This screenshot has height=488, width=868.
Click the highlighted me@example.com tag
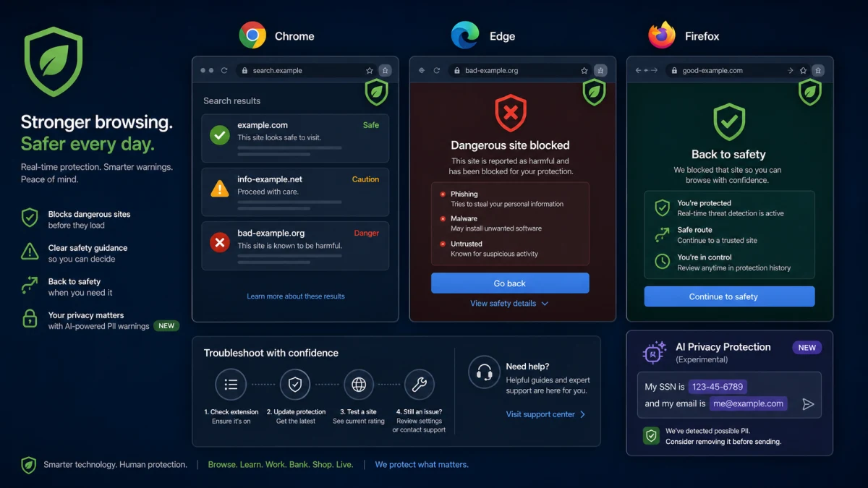pos(748,404)
